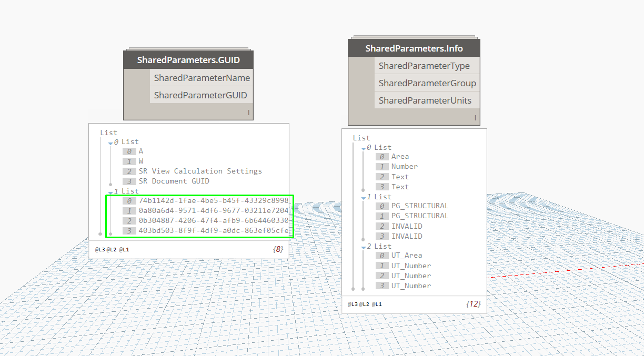Collapse the 1 List containing PG_STRUCTURAL
Image resolution: width=644 pixels, height=356 pixels.
(363, 198)
